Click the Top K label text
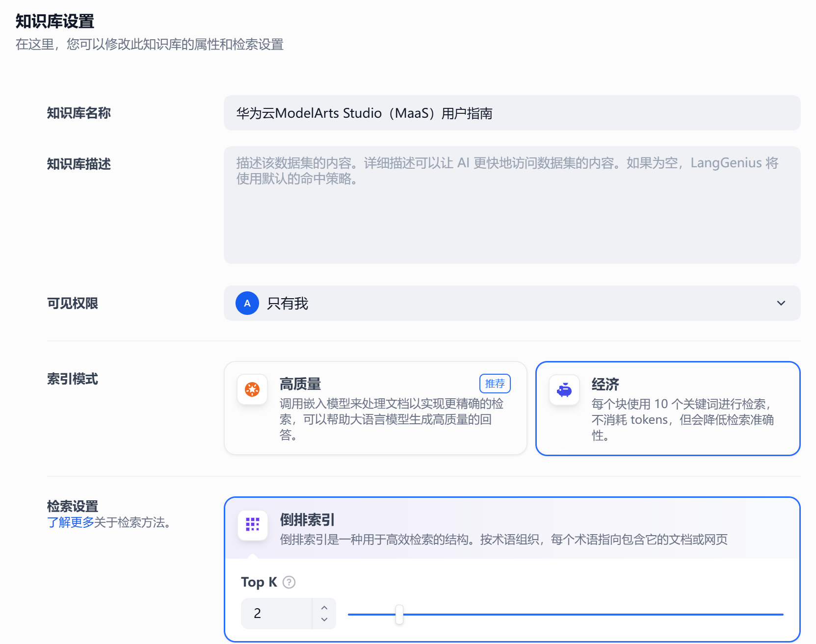Image resolution: width=816 pixels, height=644 pixels. click(x=259, y=582)
